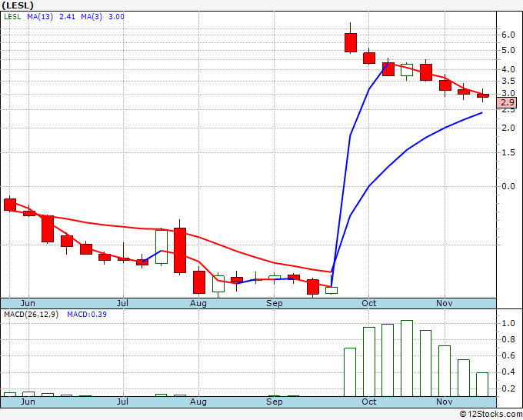Click the highlighted 2.9 current price tag

(x=507, y=102)
